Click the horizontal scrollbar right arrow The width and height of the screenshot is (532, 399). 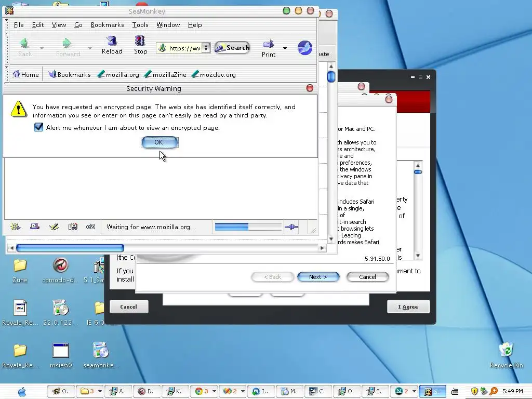(322, 248)
